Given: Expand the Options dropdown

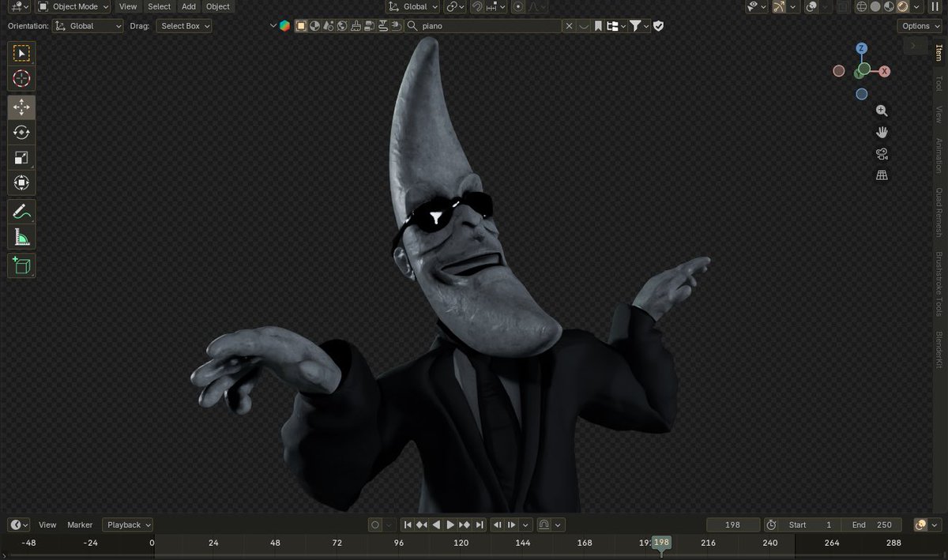Looking at the screenshot, I should (920, 26).
